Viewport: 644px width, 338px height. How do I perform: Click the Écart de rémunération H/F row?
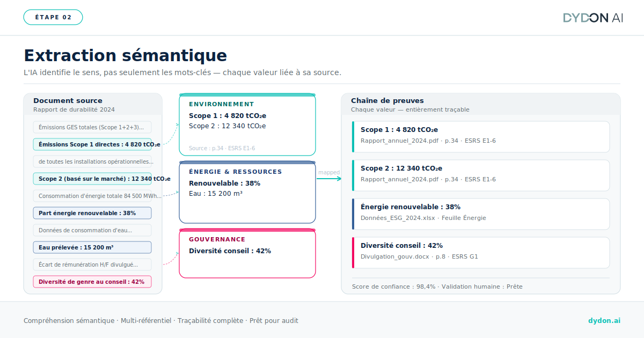click(92, 264)
